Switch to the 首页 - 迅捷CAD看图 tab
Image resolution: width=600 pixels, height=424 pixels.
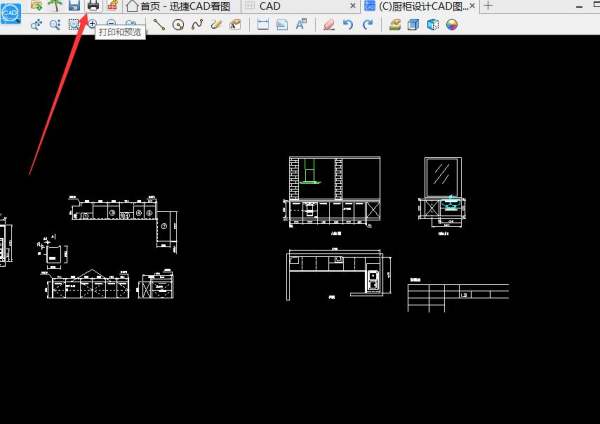[178, 6]
